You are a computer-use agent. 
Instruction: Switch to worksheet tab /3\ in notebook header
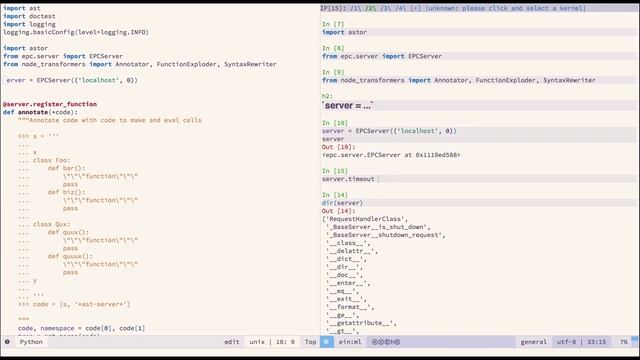[385, 8]
